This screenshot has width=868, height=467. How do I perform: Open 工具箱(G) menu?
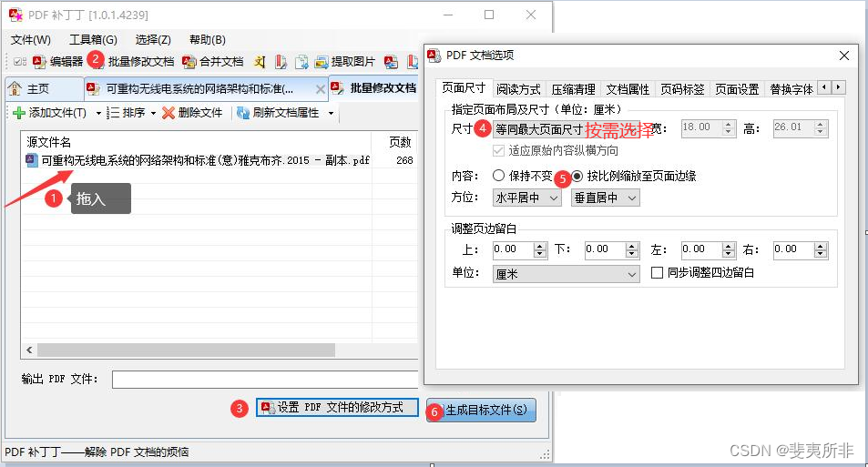93,40
